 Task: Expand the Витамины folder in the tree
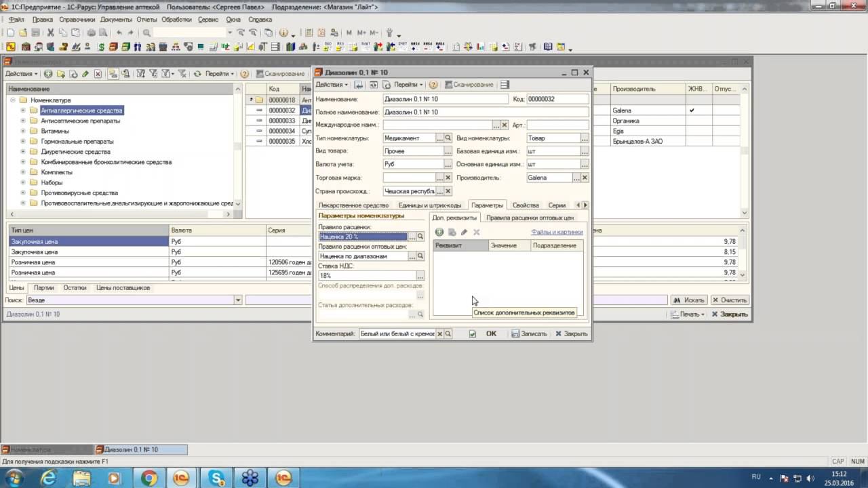tap(23, 131)
